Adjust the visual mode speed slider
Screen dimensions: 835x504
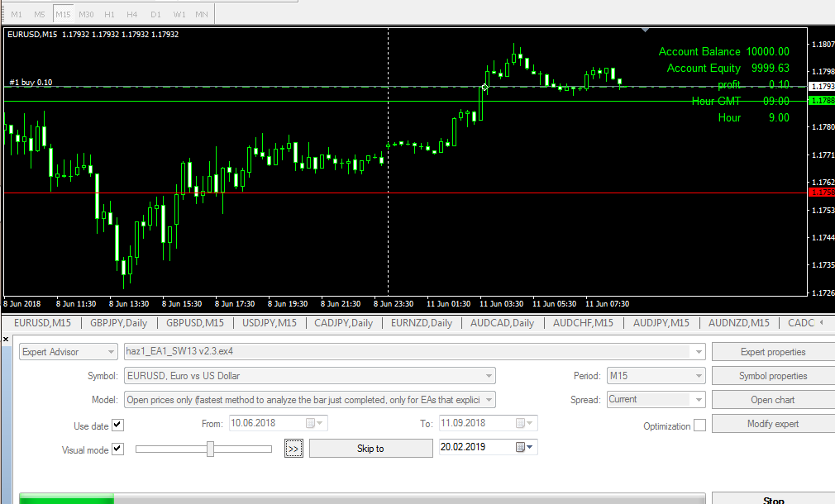[x=211, y=449]
